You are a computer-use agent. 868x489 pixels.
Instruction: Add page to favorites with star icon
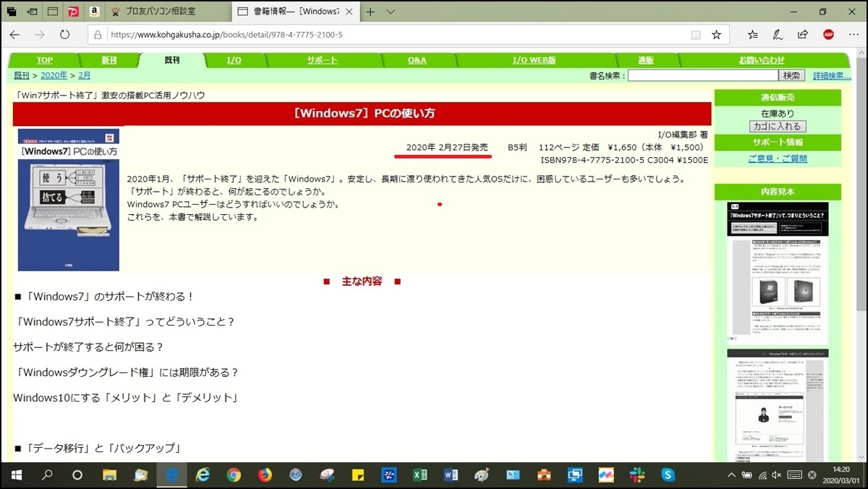pyautogui.click(x=716, y=34)
